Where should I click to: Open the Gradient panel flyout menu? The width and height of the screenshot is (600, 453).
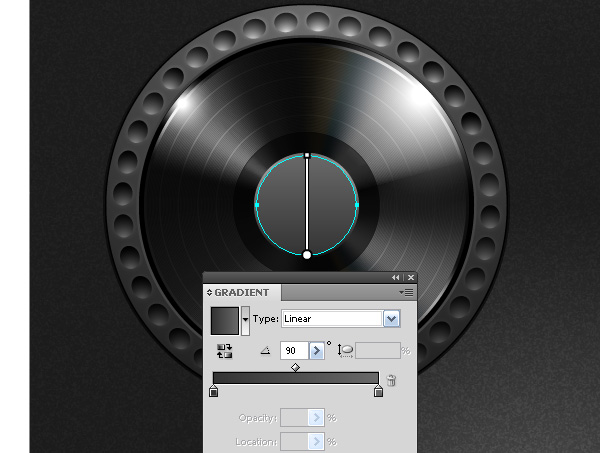click(406, 293)
